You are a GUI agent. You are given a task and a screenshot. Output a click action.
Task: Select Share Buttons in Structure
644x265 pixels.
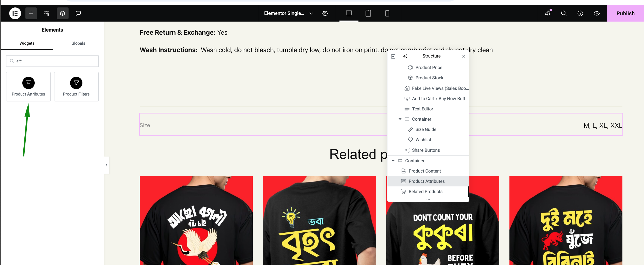tap(428, 150)
